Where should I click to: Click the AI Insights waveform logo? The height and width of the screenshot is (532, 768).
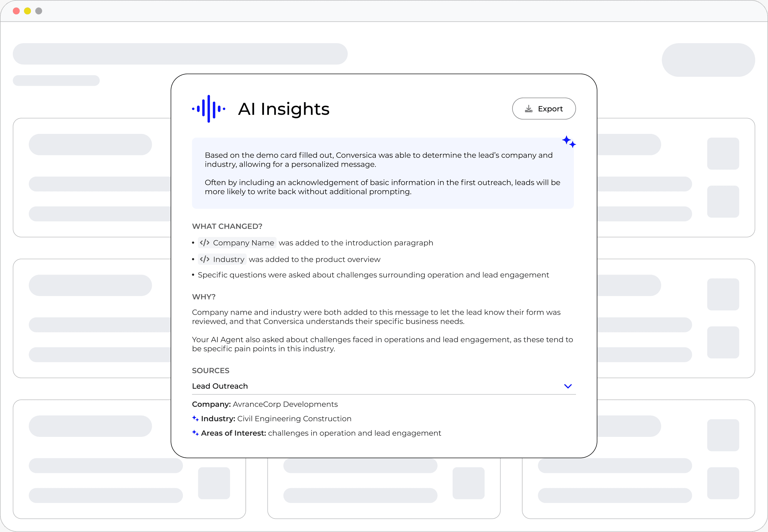click(209, 109)
